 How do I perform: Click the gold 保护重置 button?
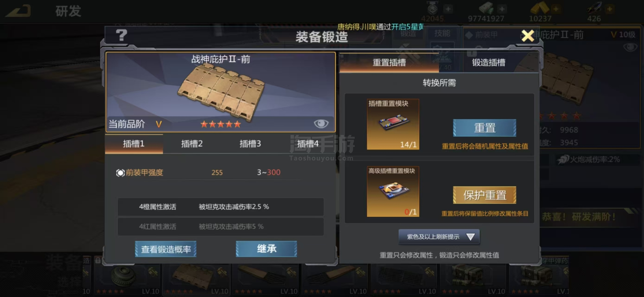coord(485,195)
